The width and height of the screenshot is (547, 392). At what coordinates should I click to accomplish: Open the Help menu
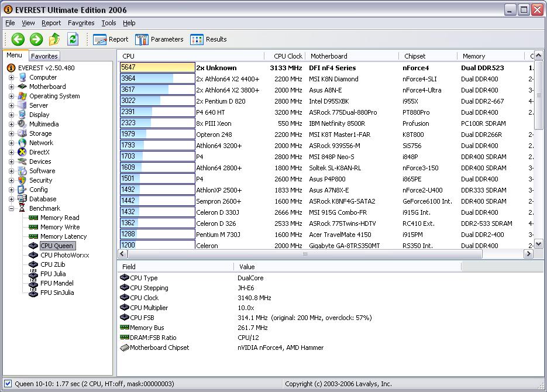click(129, 23)
